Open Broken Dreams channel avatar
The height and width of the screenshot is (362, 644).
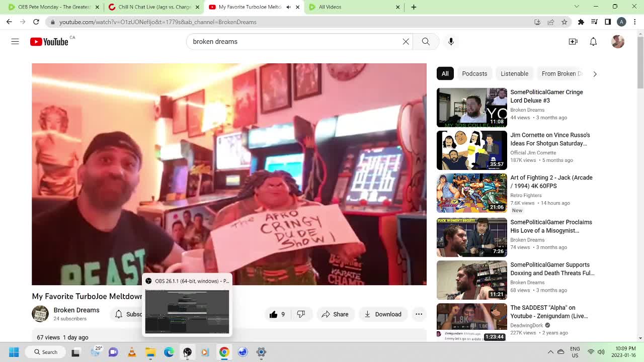point(40,314)
